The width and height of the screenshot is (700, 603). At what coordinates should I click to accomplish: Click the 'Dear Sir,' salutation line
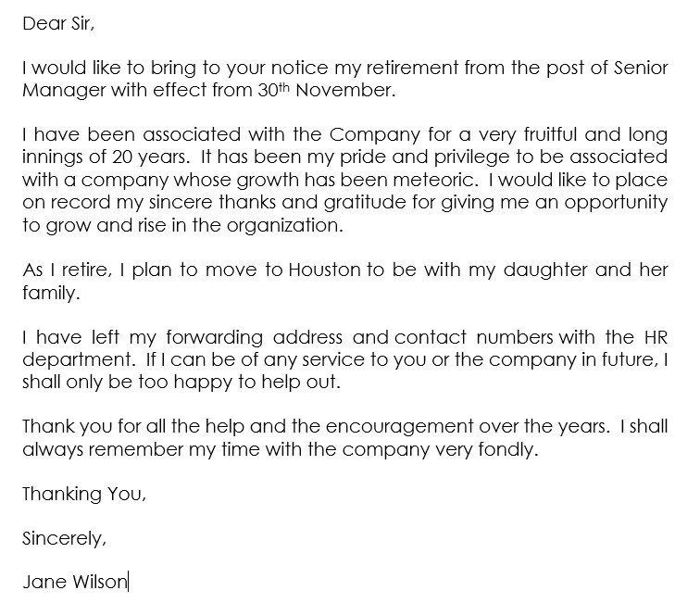pyautogui.click(x=56, y=25)
